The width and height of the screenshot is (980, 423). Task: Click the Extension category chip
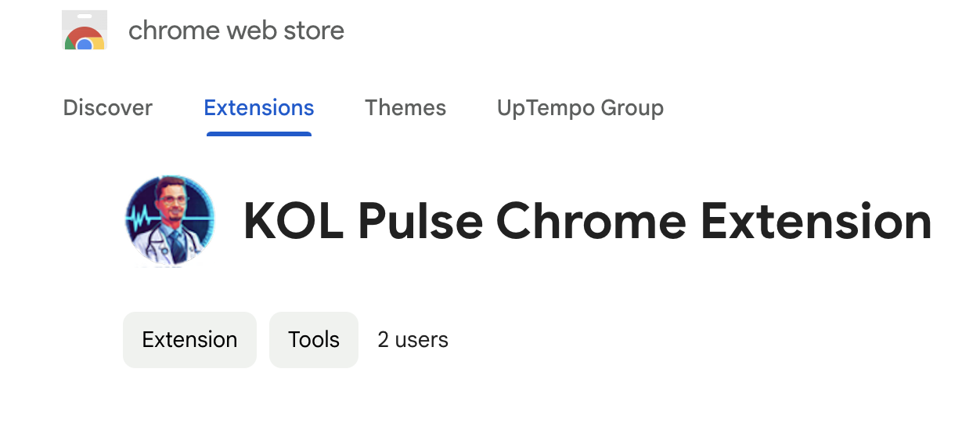point(189,339)
